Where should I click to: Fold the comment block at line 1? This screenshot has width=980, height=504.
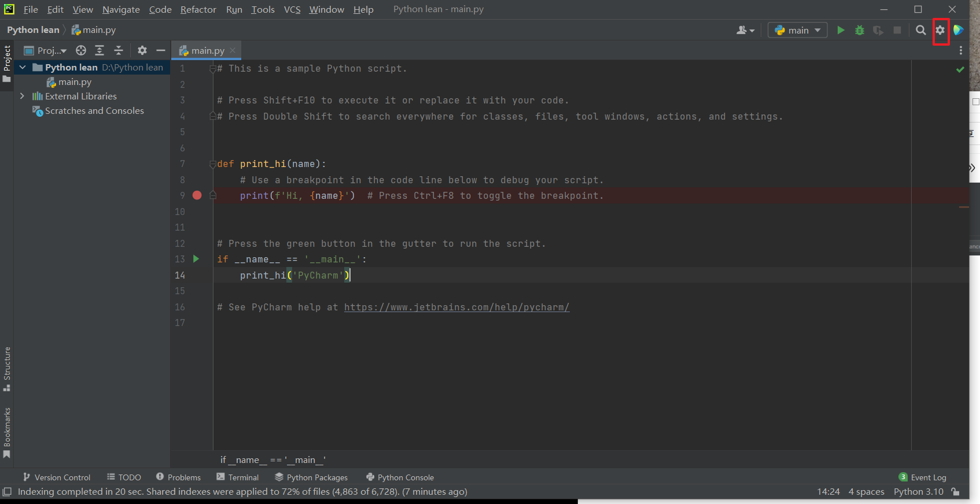pos(213,69)
